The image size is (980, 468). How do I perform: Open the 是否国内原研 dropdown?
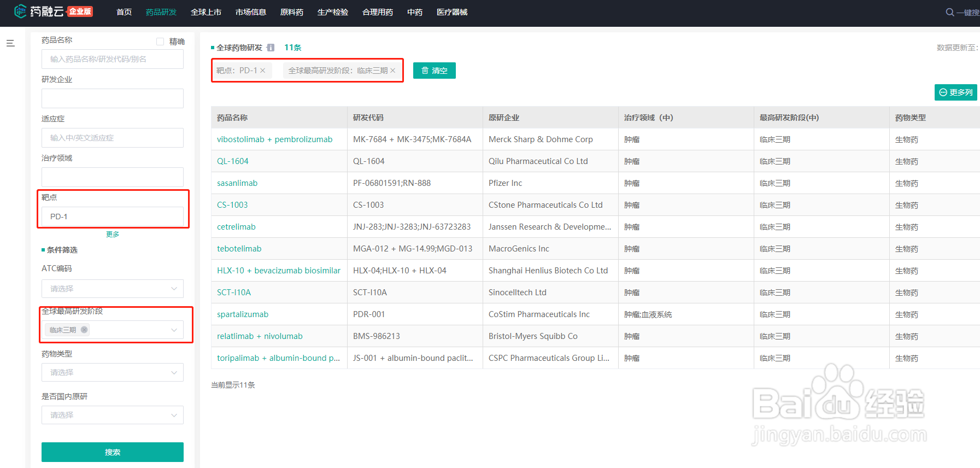tap(113, 415)
